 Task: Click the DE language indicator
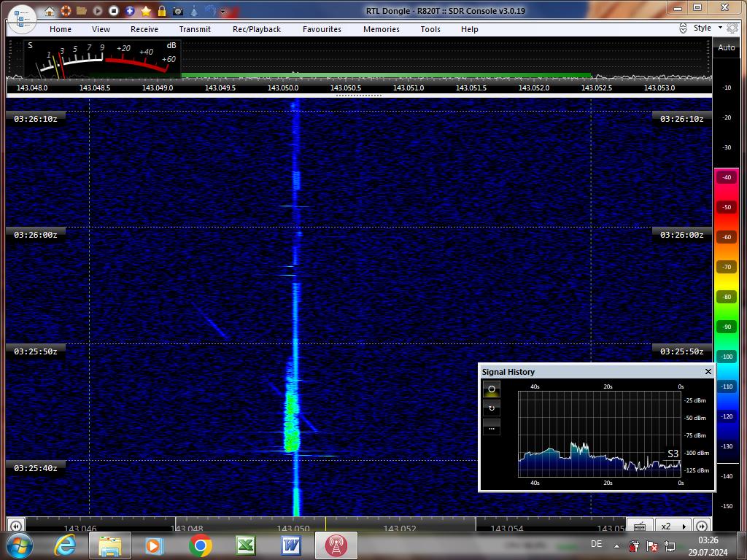tap(596, 544)
